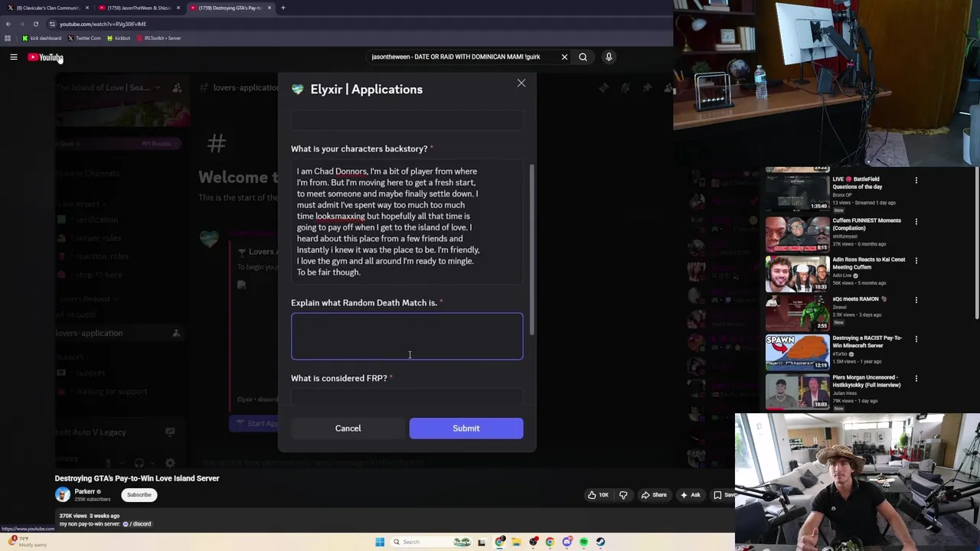This screenshot has height=551, width=980.
Task: Open the kickbot bookmark
Action: [119, 38]
